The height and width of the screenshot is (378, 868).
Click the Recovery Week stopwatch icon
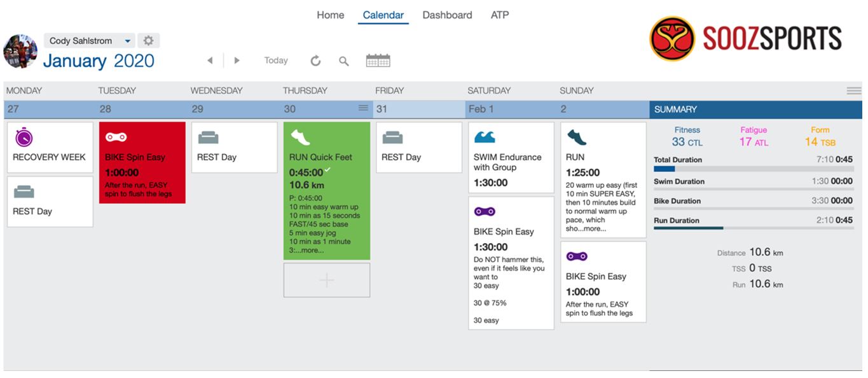click(24, 137)
